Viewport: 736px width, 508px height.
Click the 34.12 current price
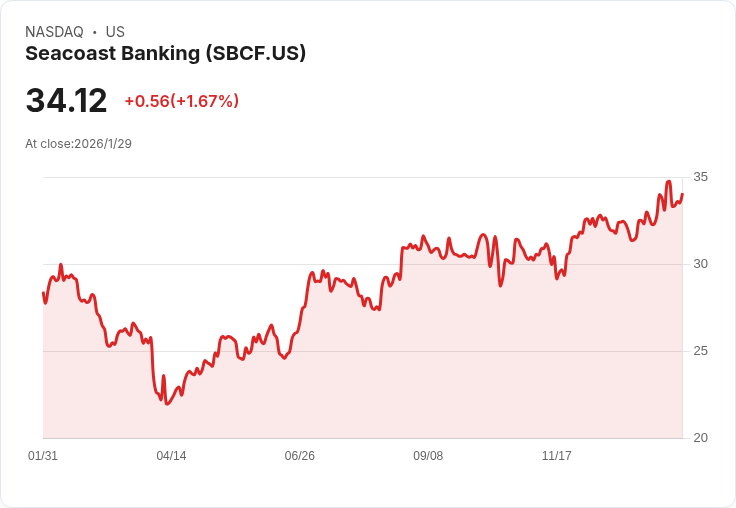pyautogui.click(x=66, y=101)
